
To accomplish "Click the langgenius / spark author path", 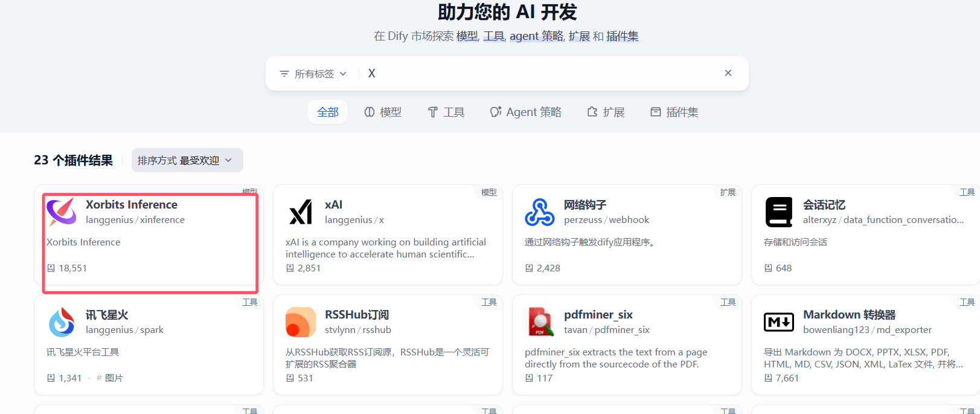I will pyautogui.click(x=124, y=330).
